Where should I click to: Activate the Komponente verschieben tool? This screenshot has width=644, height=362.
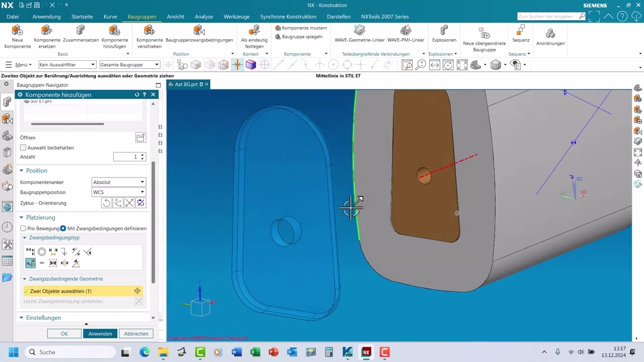149,37
